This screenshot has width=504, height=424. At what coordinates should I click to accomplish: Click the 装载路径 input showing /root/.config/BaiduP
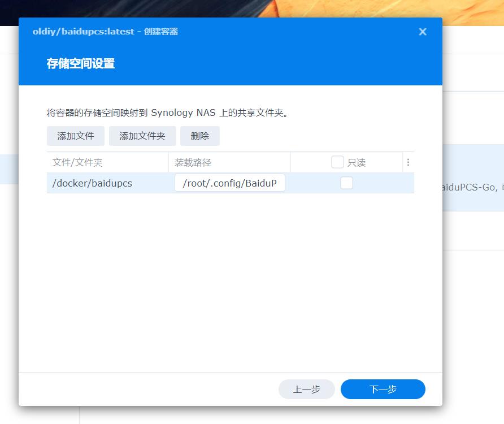[x=229, y=183]
